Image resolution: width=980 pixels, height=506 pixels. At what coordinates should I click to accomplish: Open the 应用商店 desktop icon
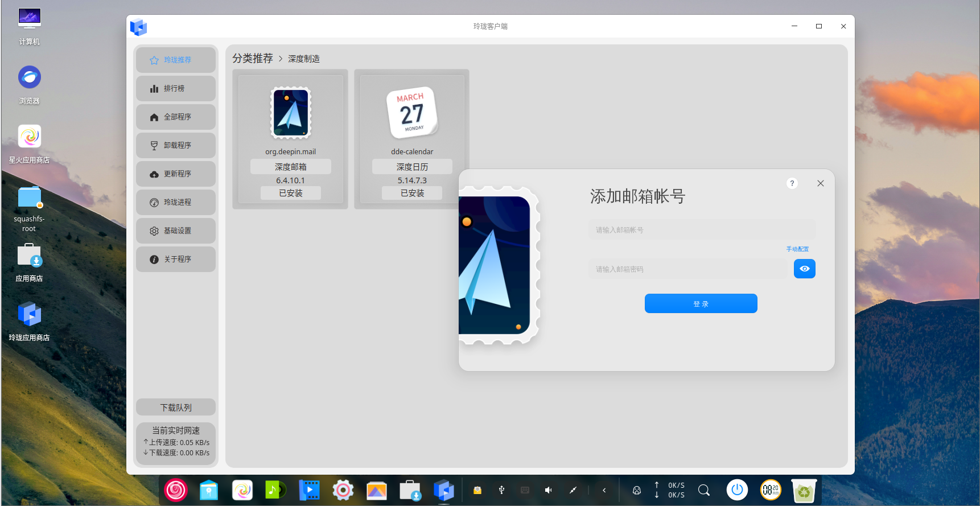29,262
